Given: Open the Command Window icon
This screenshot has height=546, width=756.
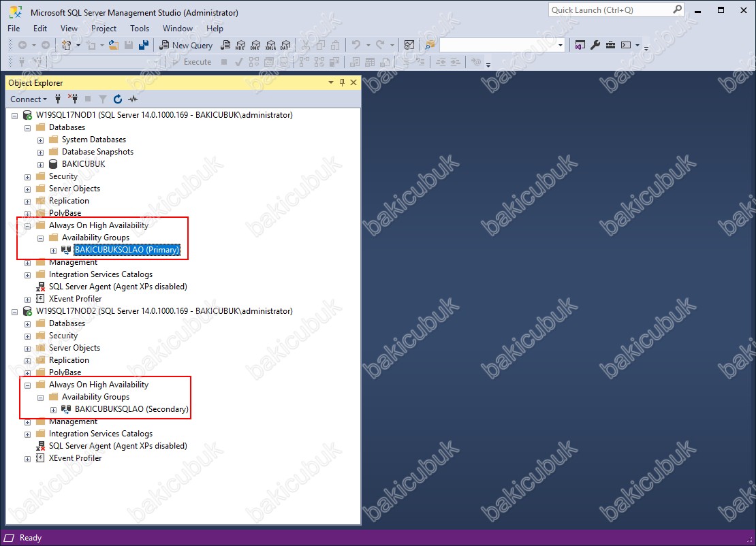Looking at the screenshot, I should [x=626, y=46].
